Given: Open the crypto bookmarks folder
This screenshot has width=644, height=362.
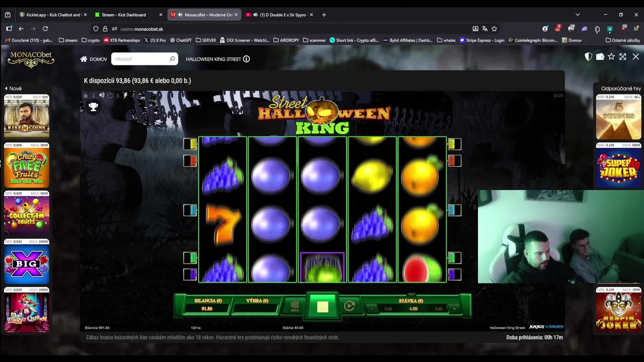Looking at the screenshot, I should (x=91, y=40).
